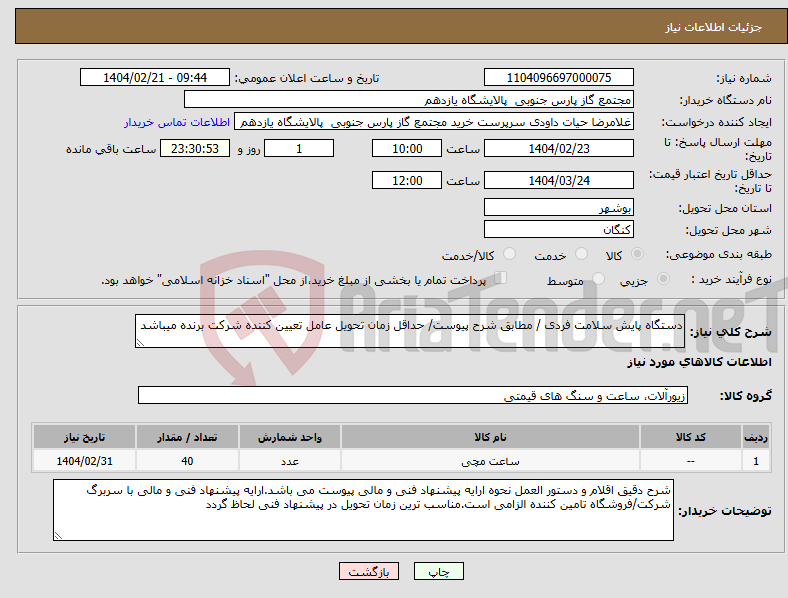Click the طبقه بندی موضوعی label

719,255
